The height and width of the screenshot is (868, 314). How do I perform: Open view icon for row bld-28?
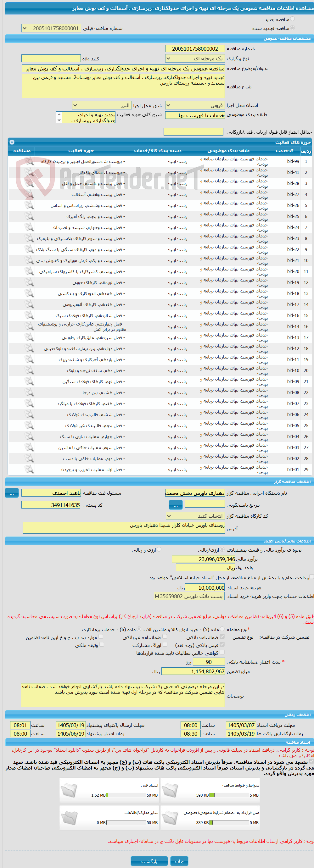29,183
